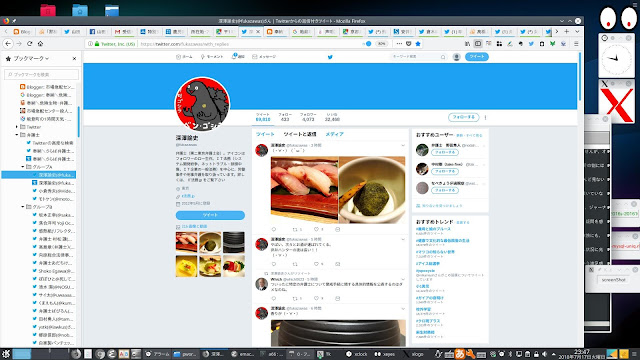Switch to the Gmail tab
640x360 pixels.
click(x=124, y=31)
